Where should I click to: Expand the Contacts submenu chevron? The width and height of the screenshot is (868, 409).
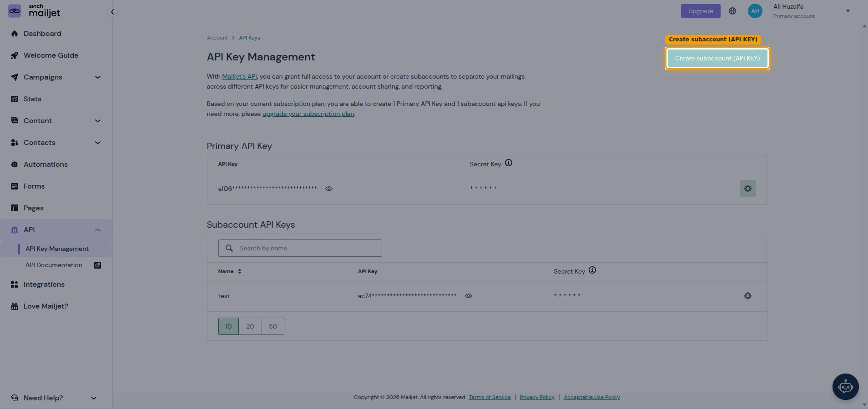click(x=98, y=143)
